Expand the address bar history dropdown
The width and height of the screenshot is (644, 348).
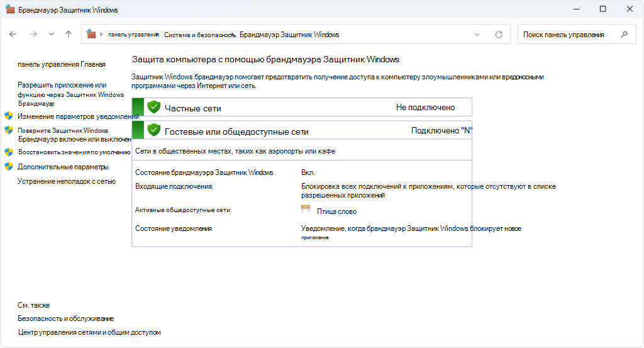pyautogui.click(x=477, y=35)
